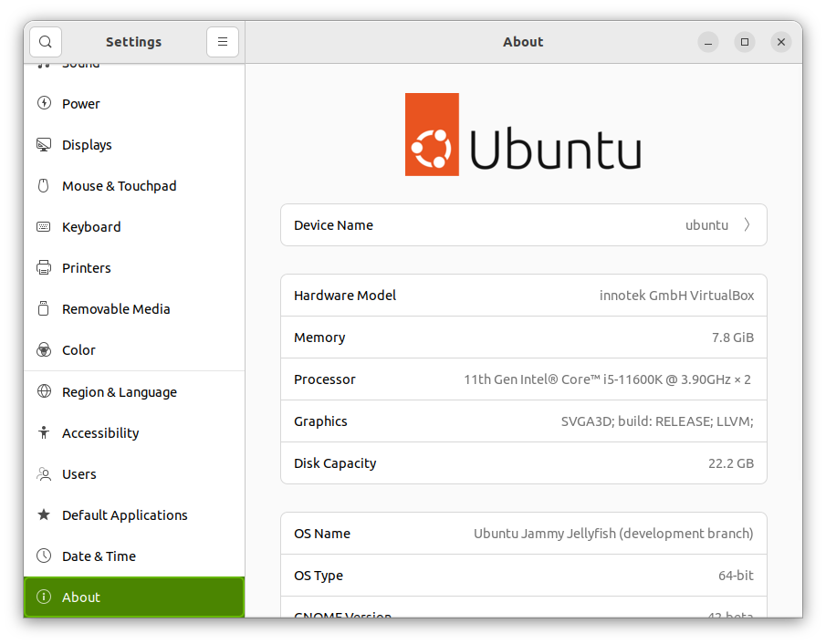The image size is (826, 644).
Task: Click the Color palette icon
Action: coord(43,349)
